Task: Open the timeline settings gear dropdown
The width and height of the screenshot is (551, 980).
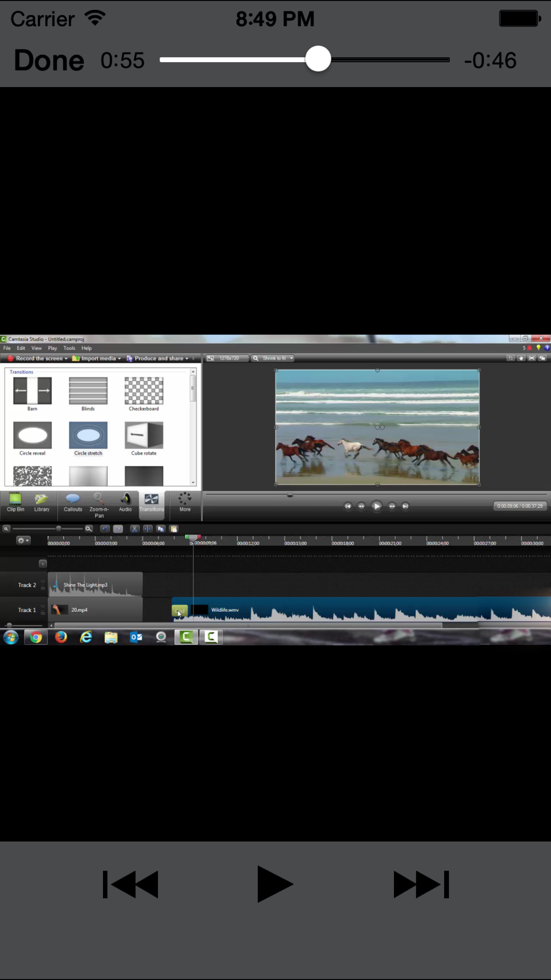Action: (x=23, y=540)
